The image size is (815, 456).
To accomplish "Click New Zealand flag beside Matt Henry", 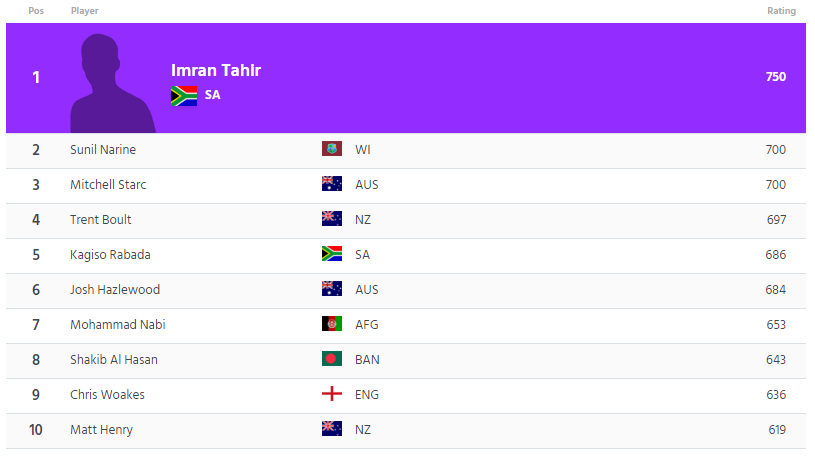I will point(332,430).
